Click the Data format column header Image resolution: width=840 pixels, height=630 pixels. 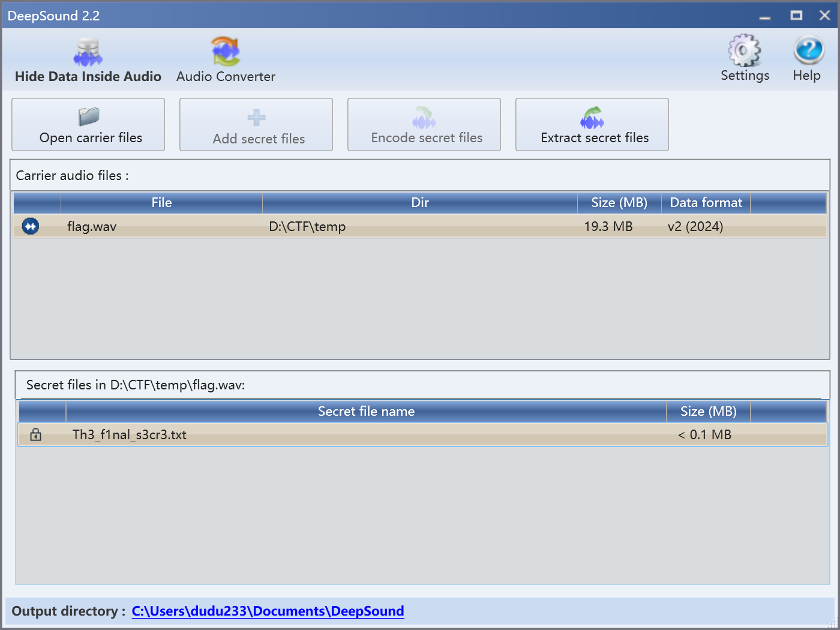[x=706, y=203]
